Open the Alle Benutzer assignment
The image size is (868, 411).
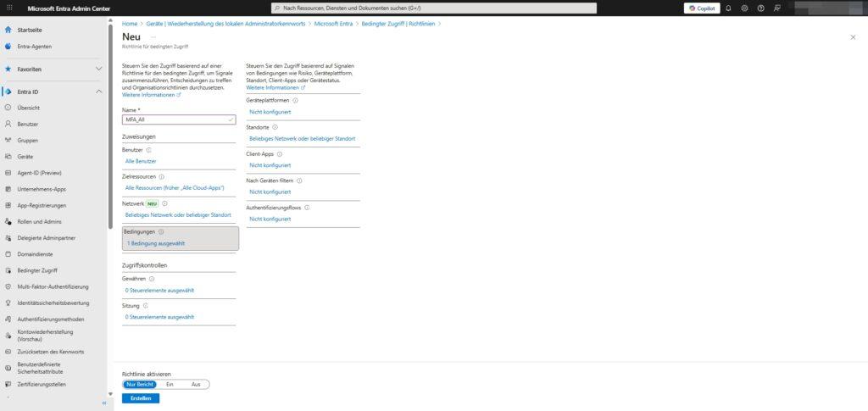click(141, 161)
